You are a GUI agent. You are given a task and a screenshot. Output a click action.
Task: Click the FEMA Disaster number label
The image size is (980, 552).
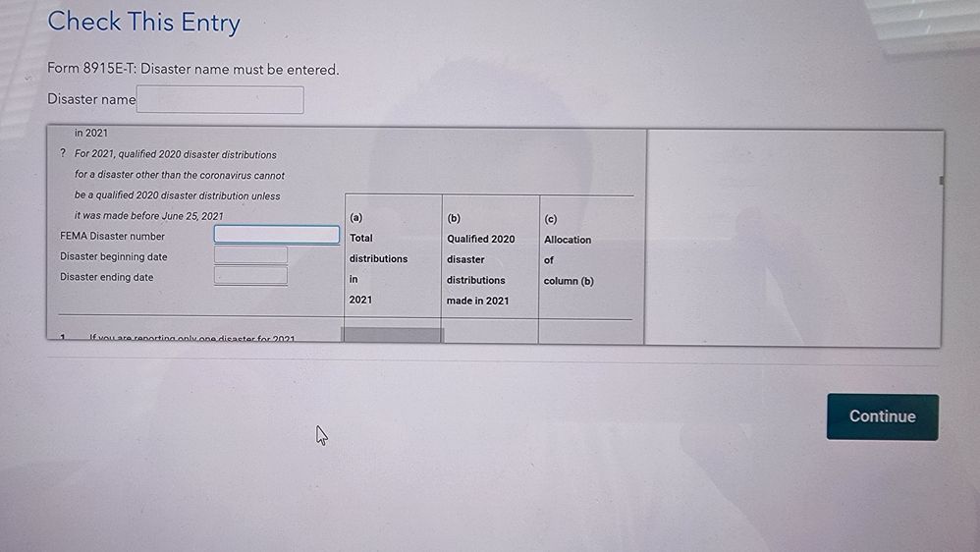[x=112, y=236]
